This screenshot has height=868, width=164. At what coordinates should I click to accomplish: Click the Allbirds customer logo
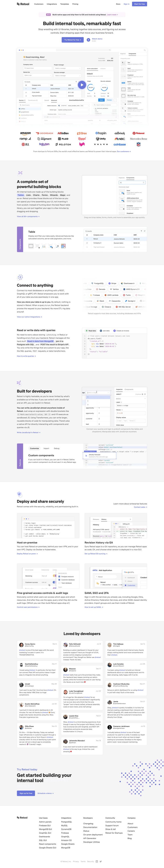click(x=120, y=133)
